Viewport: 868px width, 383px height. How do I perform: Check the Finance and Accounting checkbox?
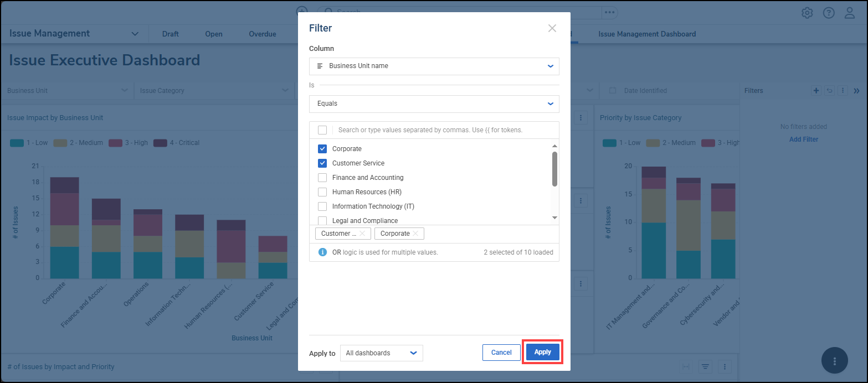322,178
